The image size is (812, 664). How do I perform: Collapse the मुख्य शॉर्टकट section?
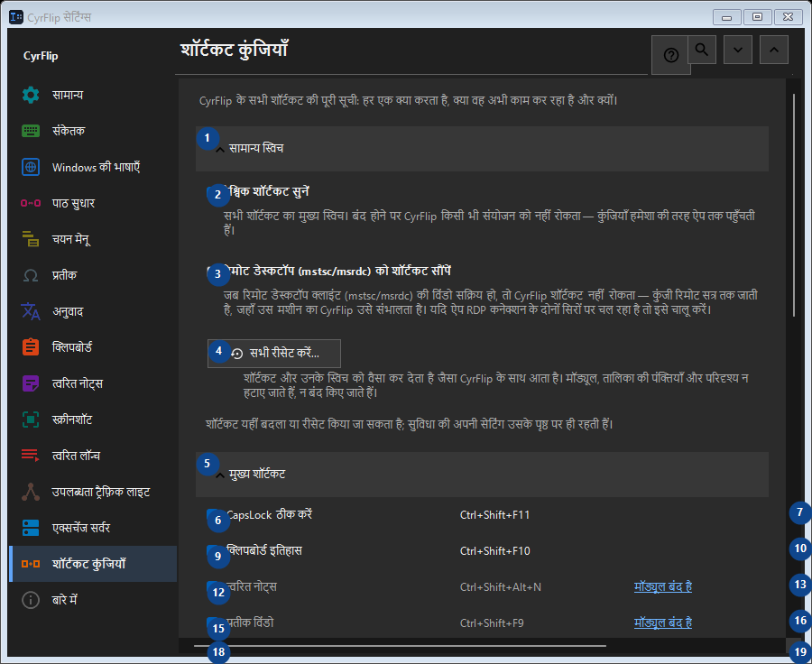[482, 475]
